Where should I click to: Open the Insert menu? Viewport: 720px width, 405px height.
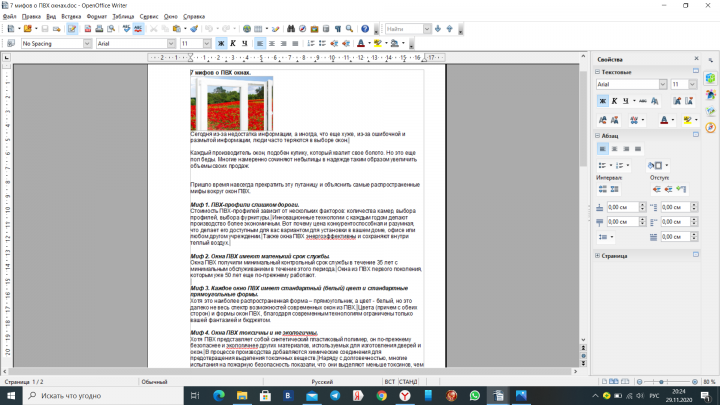tap(71, 17)
